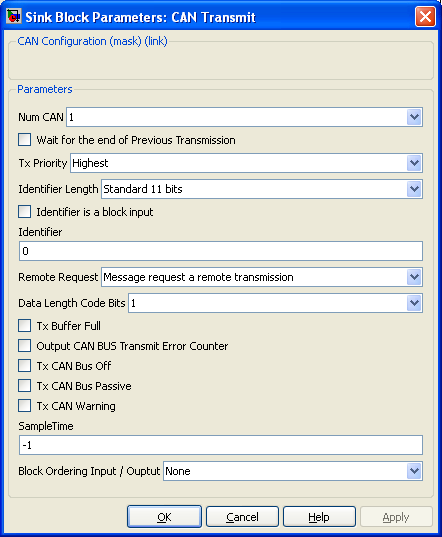442x537 pixels.
Task: Toggle Tx CAN Bus Passive checkbox
Action: tap(24, 386)
